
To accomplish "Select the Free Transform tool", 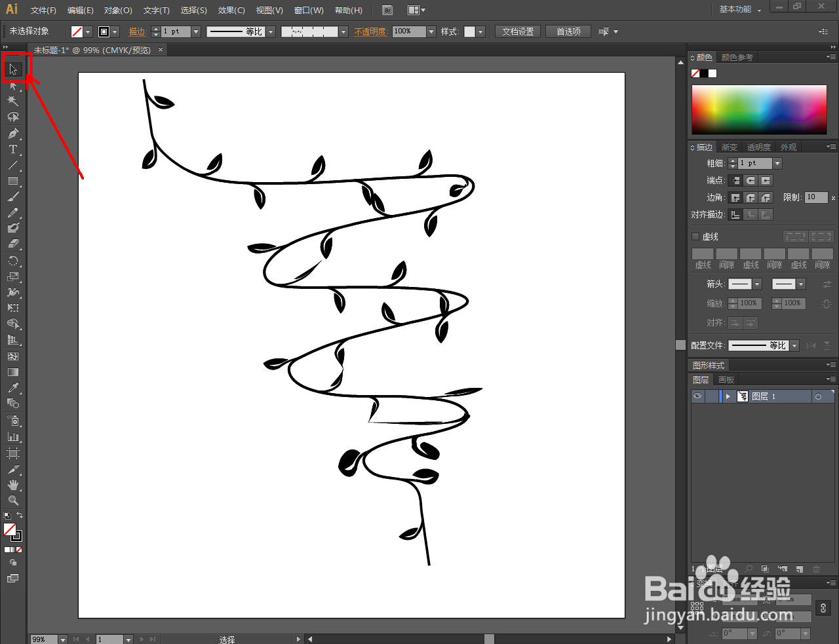I will coord(13,308).
